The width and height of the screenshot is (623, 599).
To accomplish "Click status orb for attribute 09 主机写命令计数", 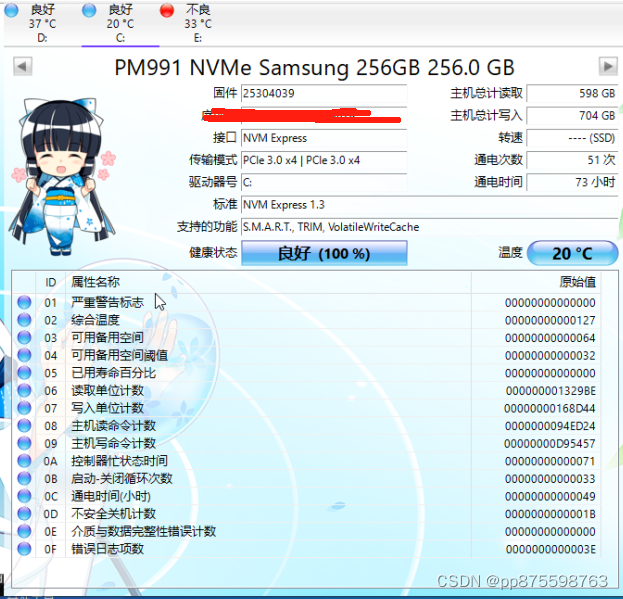I will coord(24,443).
